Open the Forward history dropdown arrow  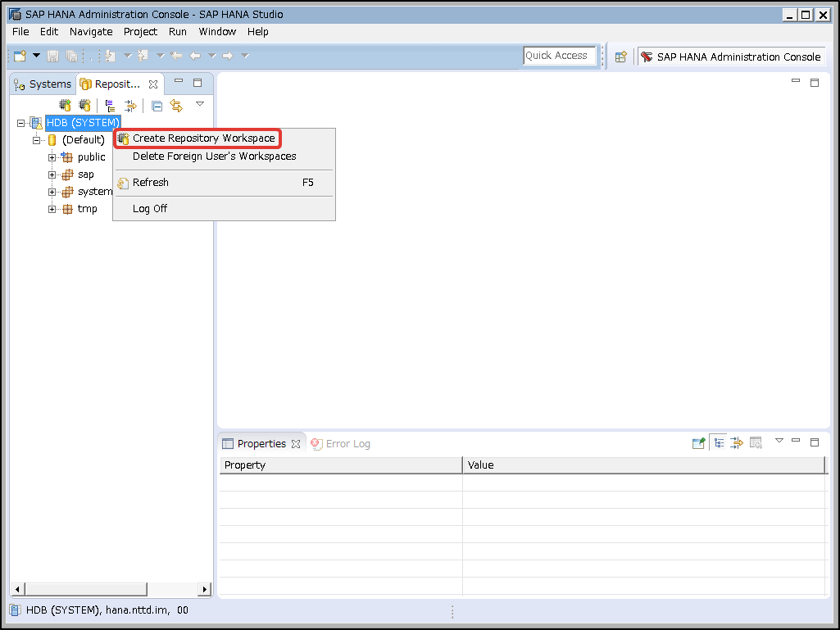(x=245, y=55)
